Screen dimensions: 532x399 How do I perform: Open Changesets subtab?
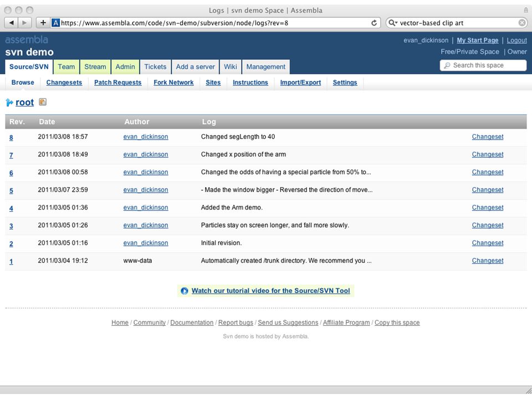tap(64, 83)
